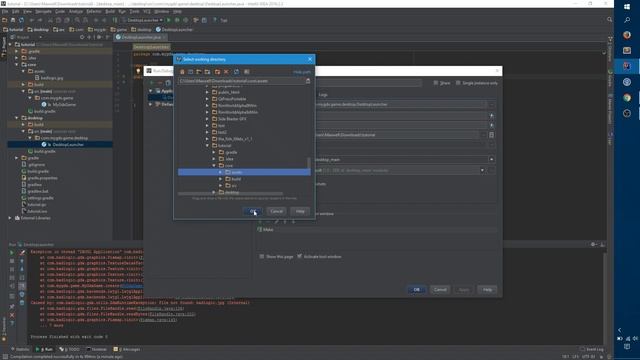Screen dimensions: 640x360
Task: Click Chrome icon on Windows taskbar
Action: point(627,98)
